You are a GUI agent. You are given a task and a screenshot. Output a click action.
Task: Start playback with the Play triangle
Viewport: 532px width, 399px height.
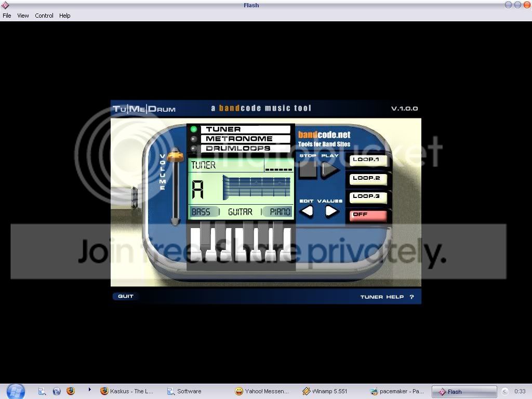[x=329, y=169]
